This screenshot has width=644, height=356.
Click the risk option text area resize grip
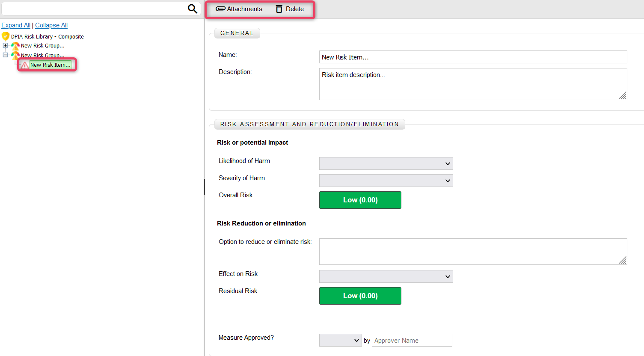[x=623, y=260]
